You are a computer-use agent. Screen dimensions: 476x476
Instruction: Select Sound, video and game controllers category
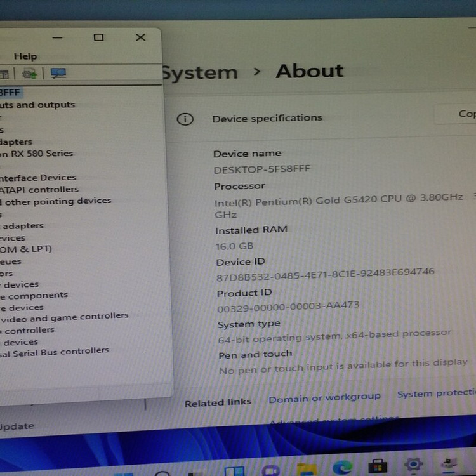tap(65, 317)
